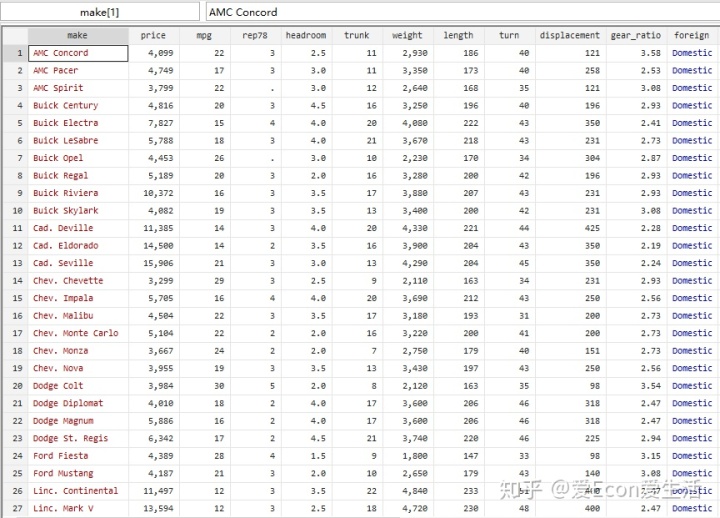Click the Linc. Continental cell
Image resolution: width=720 pixels, height=518 pixels.
[x=78, y=491]
